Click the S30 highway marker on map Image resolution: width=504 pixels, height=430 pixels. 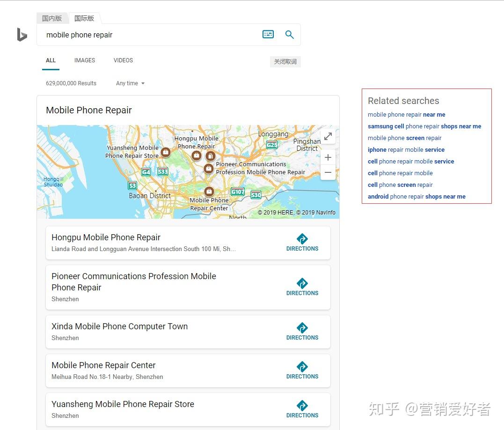(x=256, y=195)
